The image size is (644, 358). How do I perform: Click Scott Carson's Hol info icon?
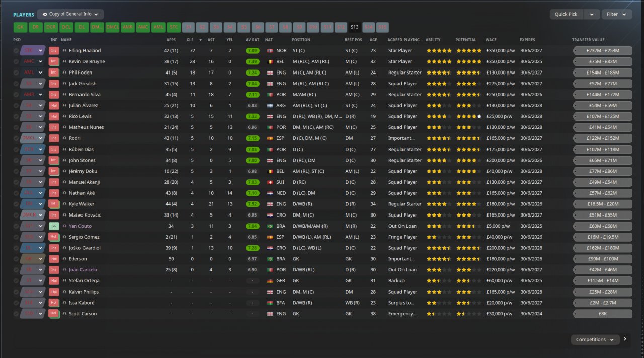point(54,314)
